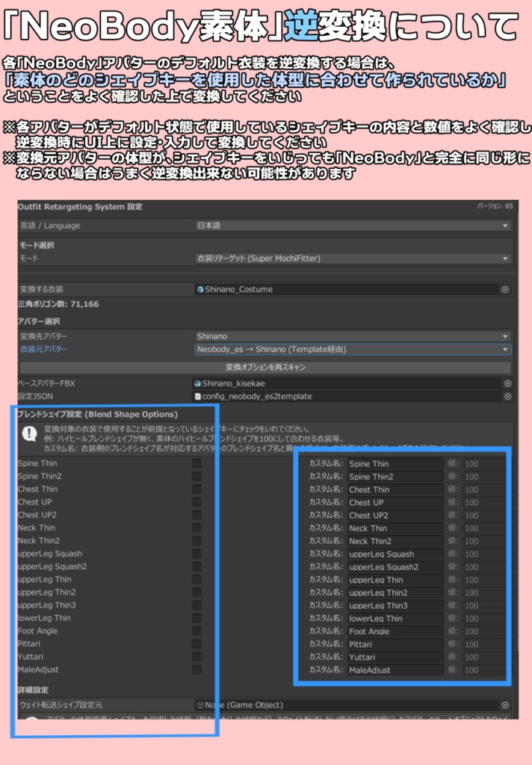Screen dimensions: 532x765
Task: Check the lowerLeg Thin blend shape
Action: tap(197, 618)
